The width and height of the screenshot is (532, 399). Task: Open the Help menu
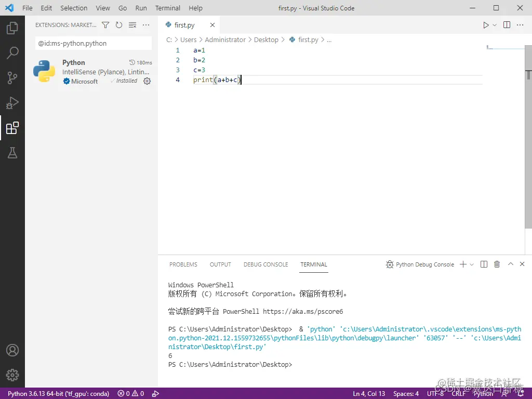coord(195,8)
